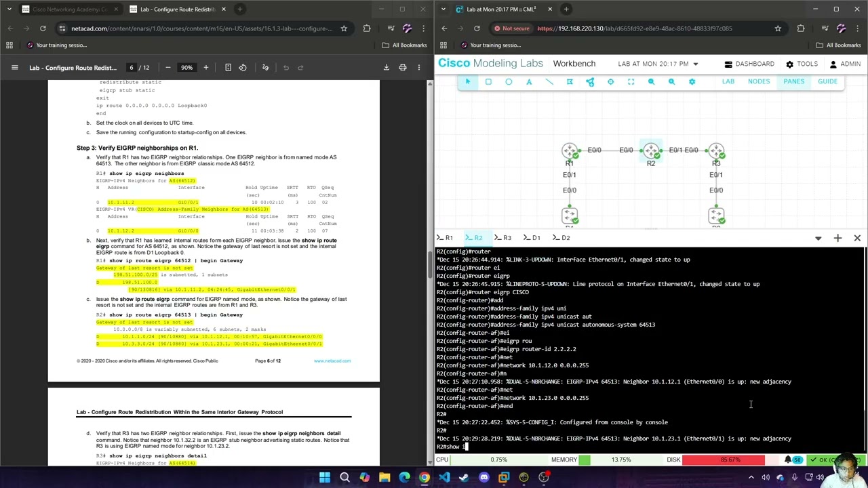Print the PDF lab document
The width and height of the screenshot is (868, 488).
click(x=403, y=67)
